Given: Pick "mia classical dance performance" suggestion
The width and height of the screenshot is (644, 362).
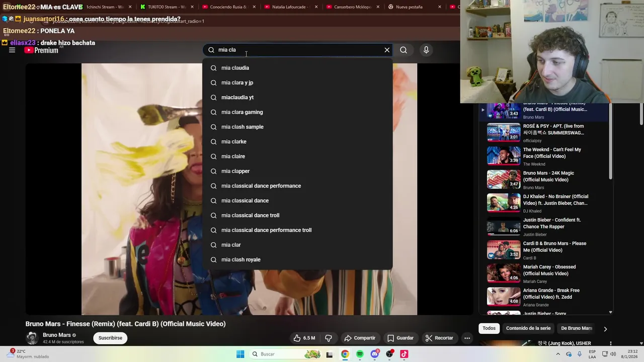Looking at the screenshot, I should click(297, 186).
